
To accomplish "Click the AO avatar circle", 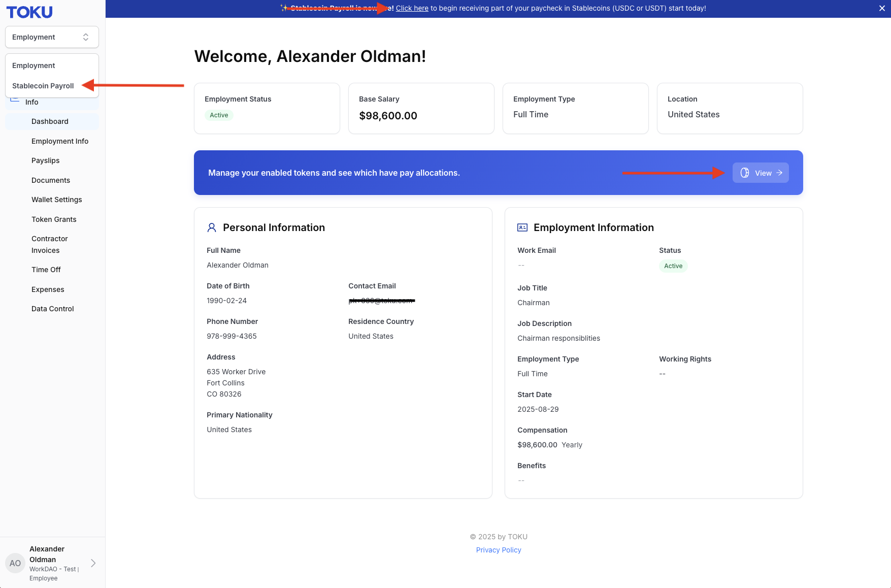I will [x=15, y=563].
